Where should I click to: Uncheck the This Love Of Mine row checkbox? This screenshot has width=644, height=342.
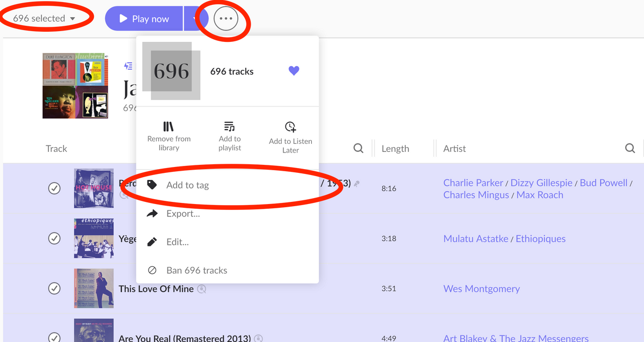click(x=54, y=288)
